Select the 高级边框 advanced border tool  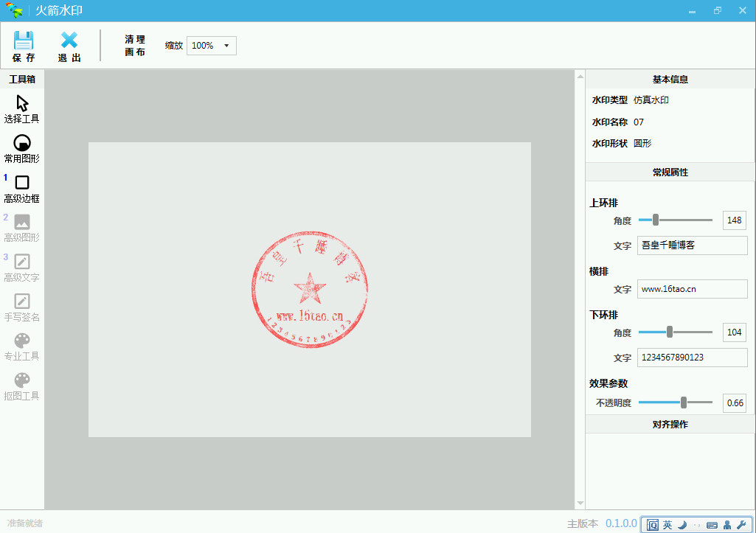[22, 183]
